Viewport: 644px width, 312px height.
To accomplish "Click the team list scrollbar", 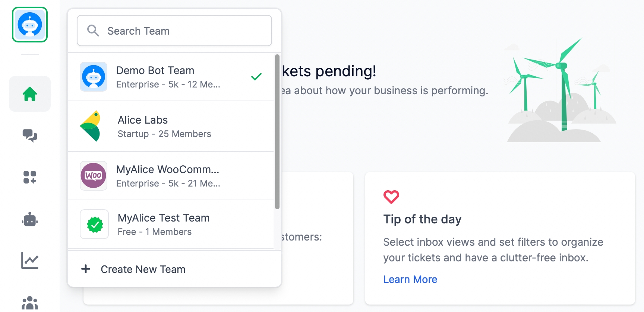I will [277, 132].
